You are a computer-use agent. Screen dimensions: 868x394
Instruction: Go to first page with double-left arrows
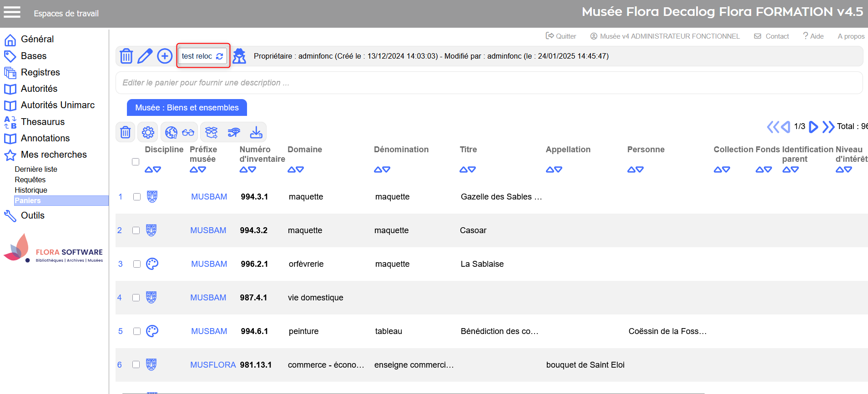click(773, 127)
